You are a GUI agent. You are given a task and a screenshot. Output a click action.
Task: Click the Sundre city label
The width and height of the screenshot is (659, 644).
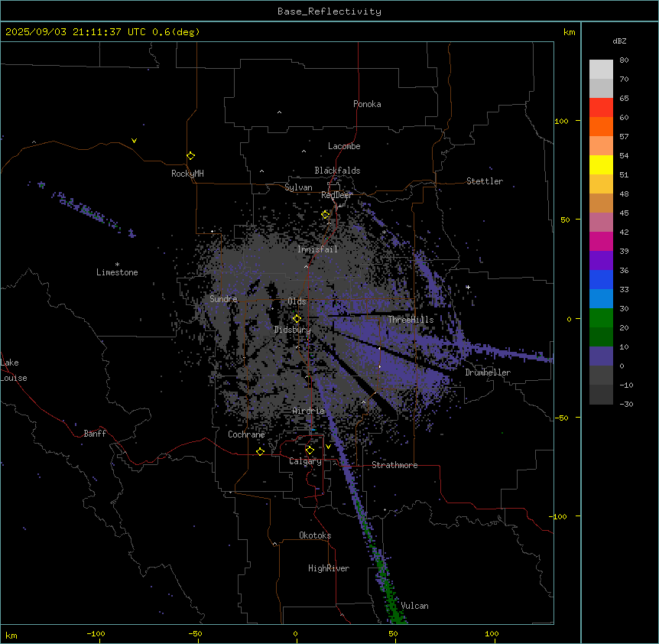223,299
